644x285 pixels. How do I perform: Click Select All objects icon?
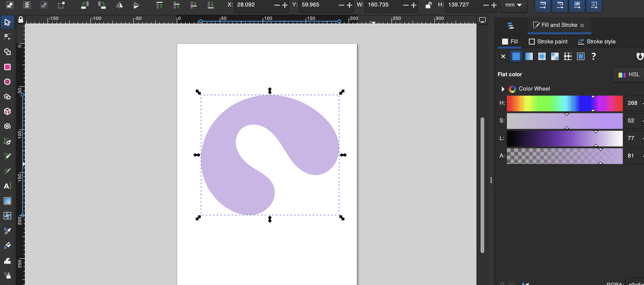click(x=10, y=5)
